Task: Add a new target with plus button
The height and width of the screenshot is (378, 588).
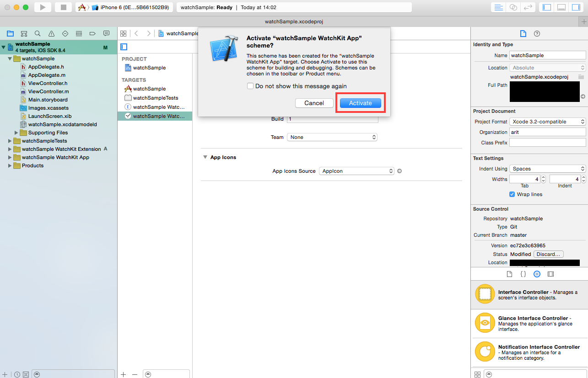Action: click(x=124, y=374)
